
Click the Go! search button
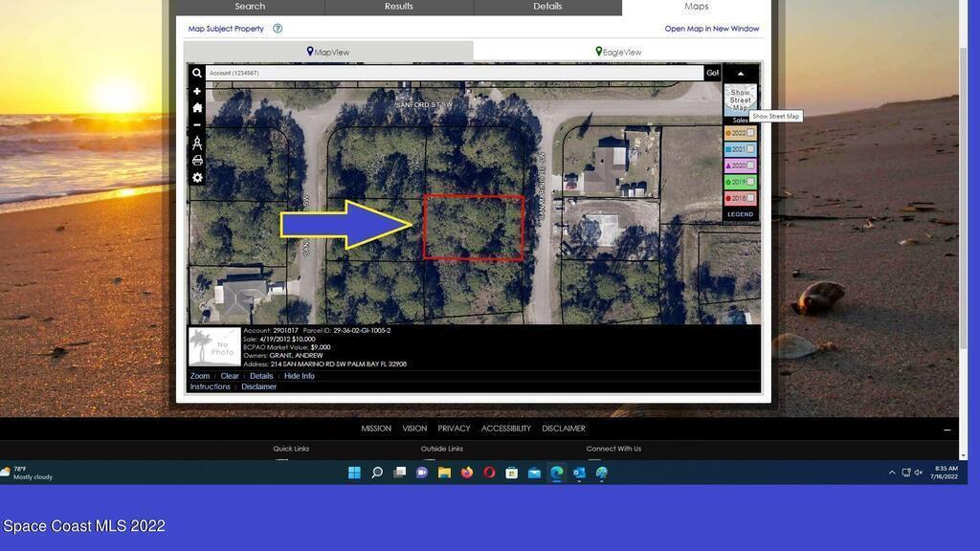pos(712,73)
